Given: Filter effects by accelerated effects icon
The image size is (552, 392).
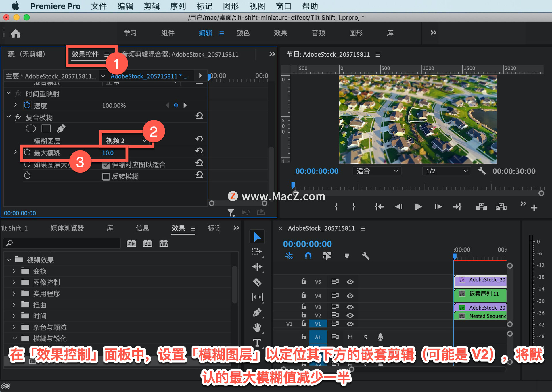Looking at the screenshot, I should tap(131, 243).
